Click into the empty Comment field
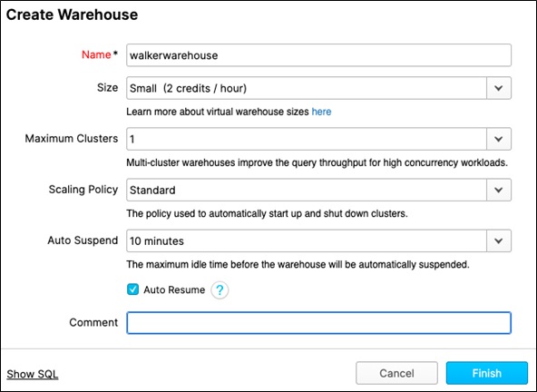 tap(319, 323)
